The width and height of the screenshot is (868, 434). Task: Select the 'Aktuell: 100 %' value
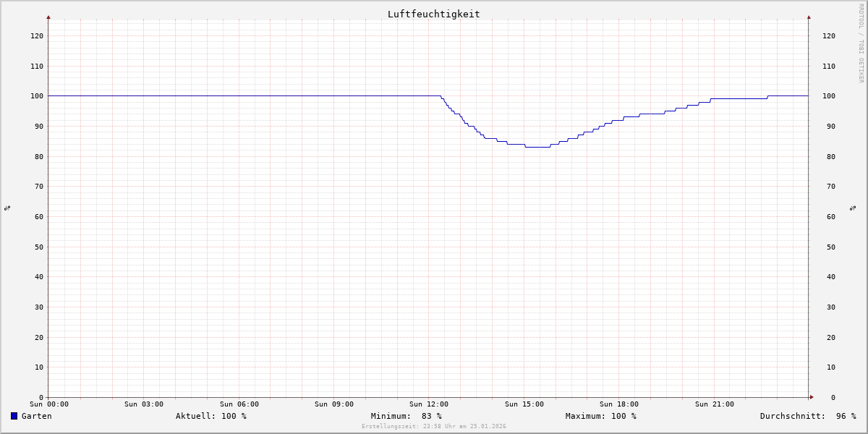(211, 416)
